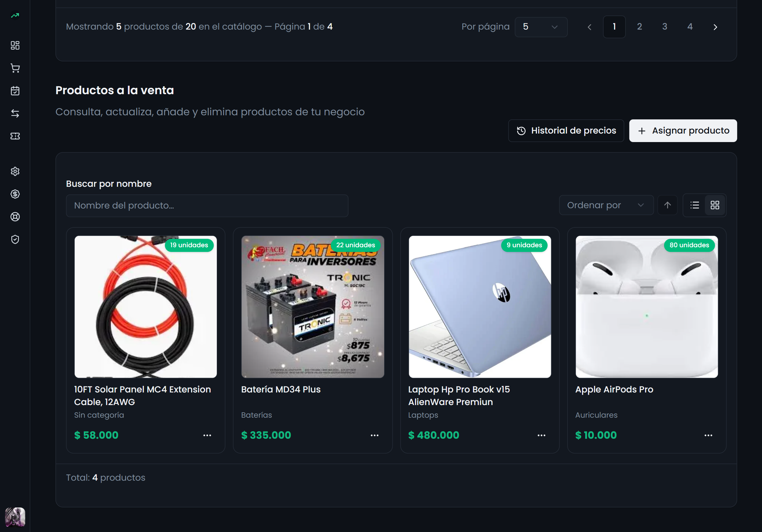The height and width of the screenshot is (532, 762).
Task: Click Historial de precios button
Action: coord(566,131)
